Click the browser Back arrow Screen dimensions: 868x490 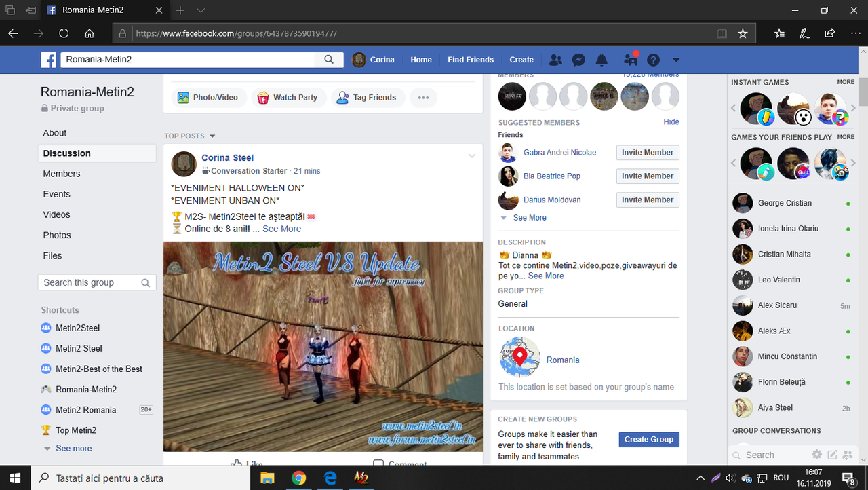(x=13, y=33)
